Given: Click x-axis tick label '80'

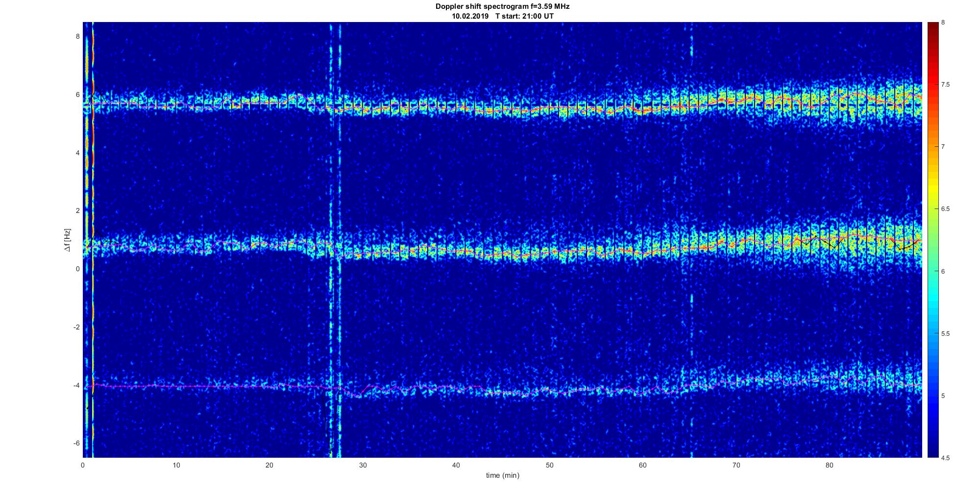Looking at the screenshot, I should pyautogui.click(x=829, y=466).
